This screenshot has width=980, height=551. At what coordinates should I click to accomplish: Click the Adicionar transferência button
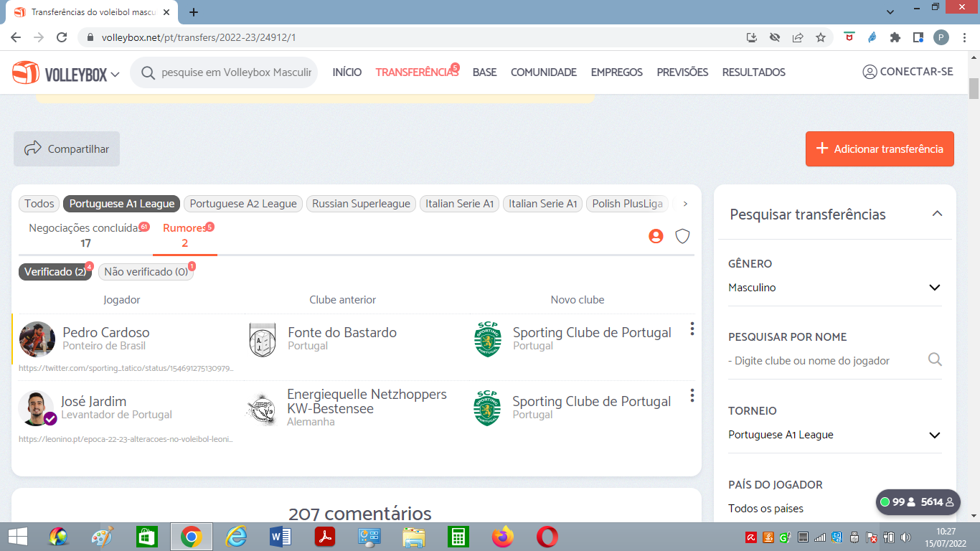pyautogui.click(x=880, y=149)
